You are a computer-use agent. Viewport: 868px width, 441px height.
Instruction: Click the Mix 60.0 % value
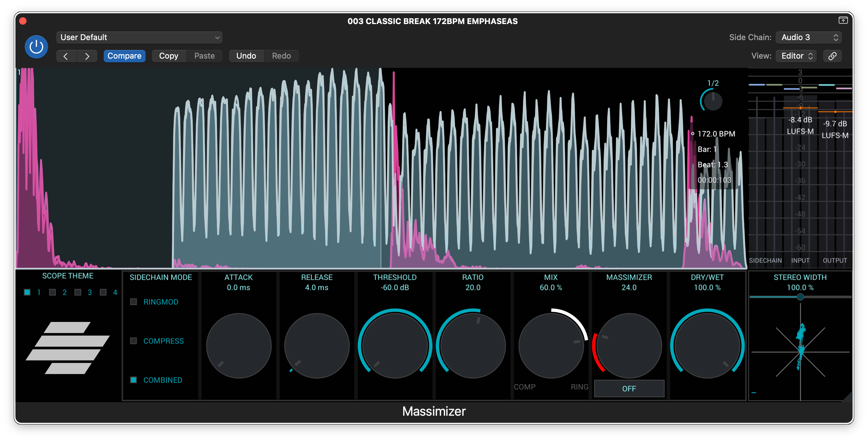pos(551,287)
